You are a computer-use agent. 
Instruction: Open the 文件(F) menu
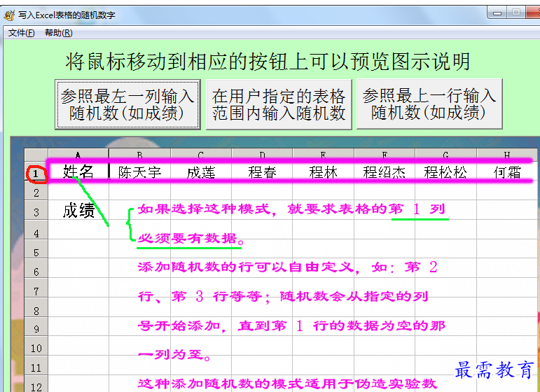click(x=21, y=33)
